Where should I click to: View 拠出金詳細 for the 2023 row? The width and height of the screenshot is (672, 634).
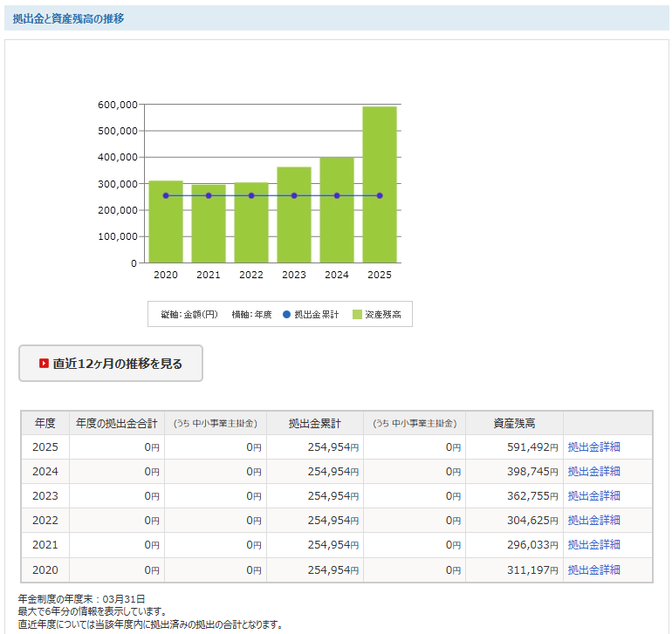point(593,496)
